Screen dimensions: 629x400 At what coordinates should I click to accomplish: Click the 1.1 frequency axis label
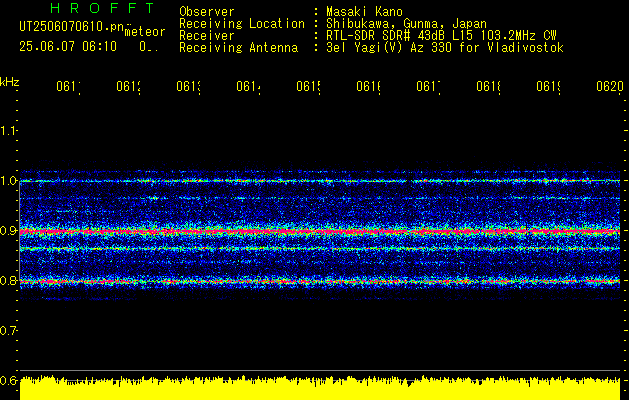coord(8,130)
